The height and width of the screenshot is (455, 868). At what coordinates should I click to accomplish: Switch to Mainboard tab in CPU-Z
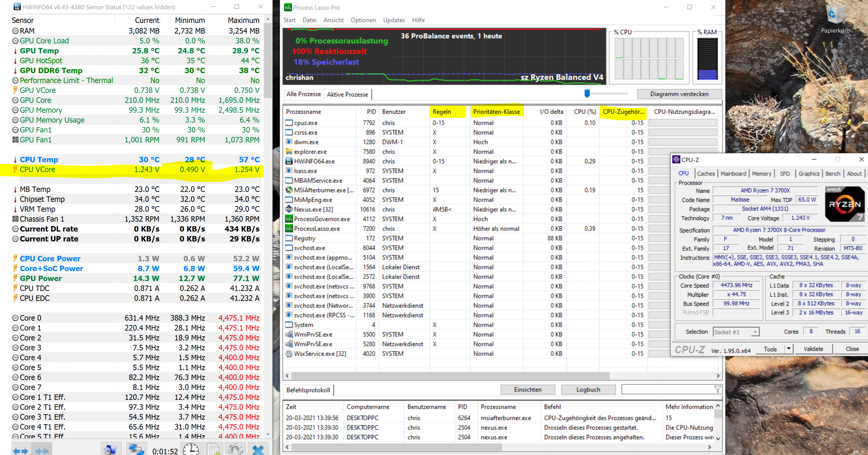click(x=733, y=174)
